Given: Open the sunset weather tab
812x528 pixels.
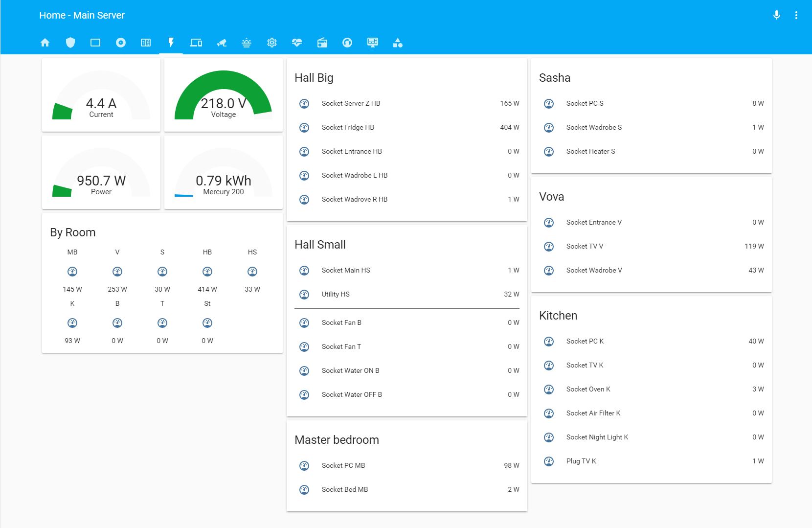Looking at the screenshot, I should point(247,43).
